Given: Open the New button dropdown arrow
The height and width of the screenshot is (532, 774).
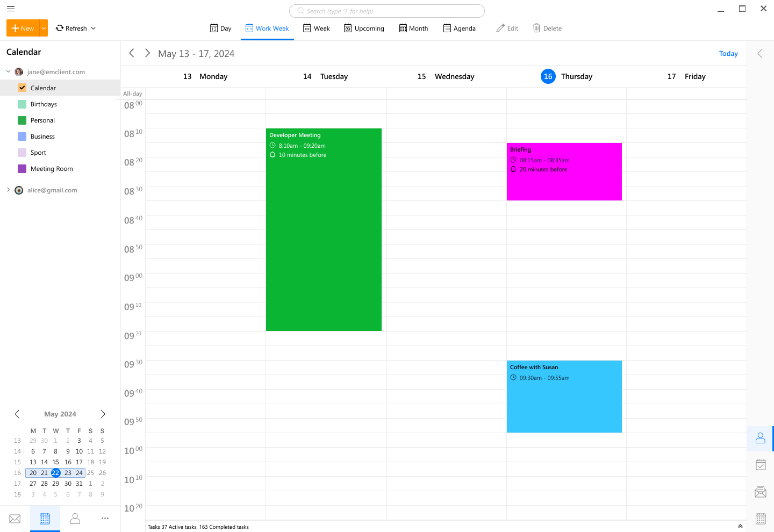Looking at the screenshot, I should [x=44, y=28].
